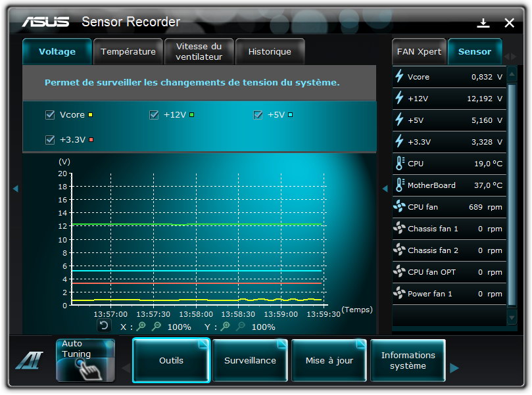Screen dimensions: 532x395
Task: Select the FAN Xpert tab
Action: tap(419, 51)
